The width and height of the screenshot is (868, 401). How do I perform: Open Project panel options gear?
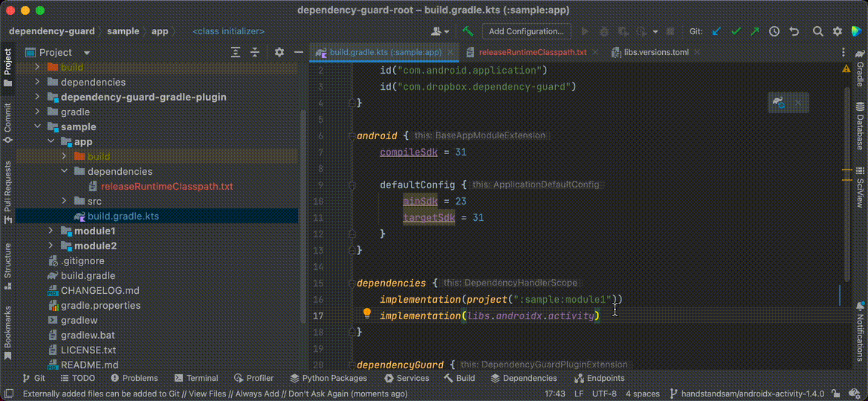(279, 53)
